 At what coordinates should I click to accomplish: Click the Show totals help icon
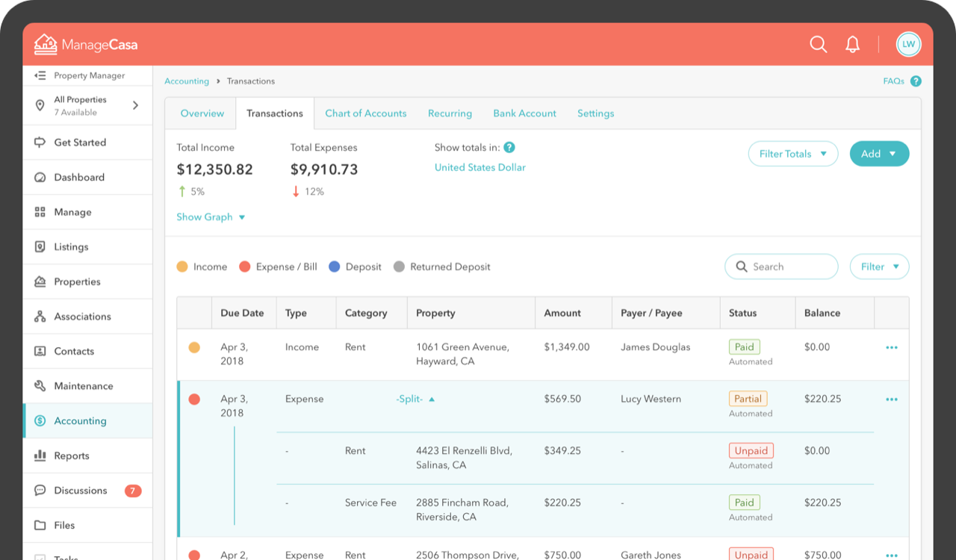(x=509, y=148)
